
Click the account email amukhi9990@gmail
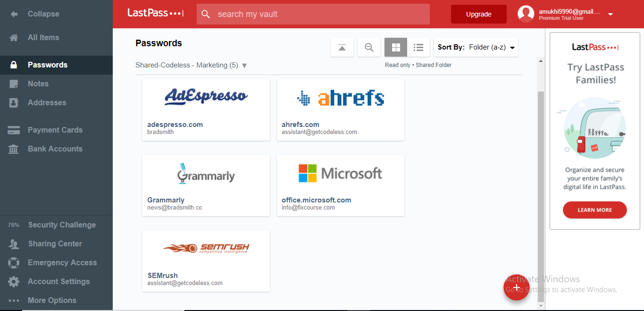[x=570, y=11]
